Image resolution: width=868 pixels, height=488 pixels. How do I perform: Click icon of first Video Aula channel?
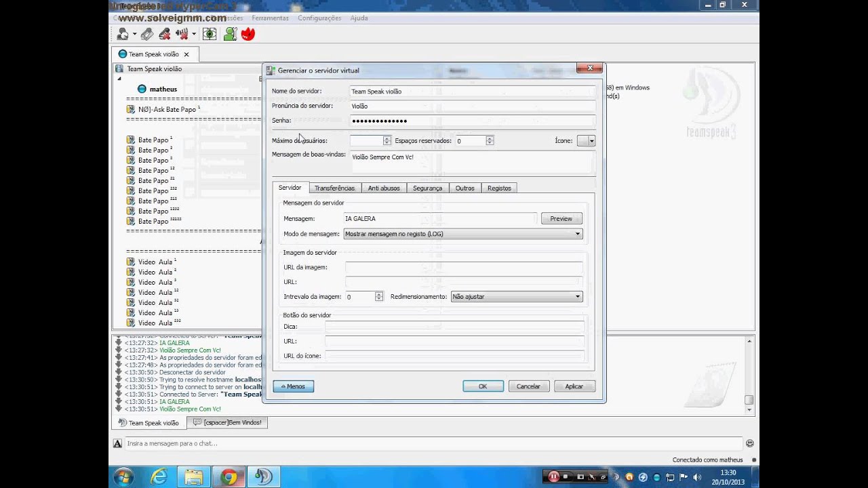click(131, 262)
